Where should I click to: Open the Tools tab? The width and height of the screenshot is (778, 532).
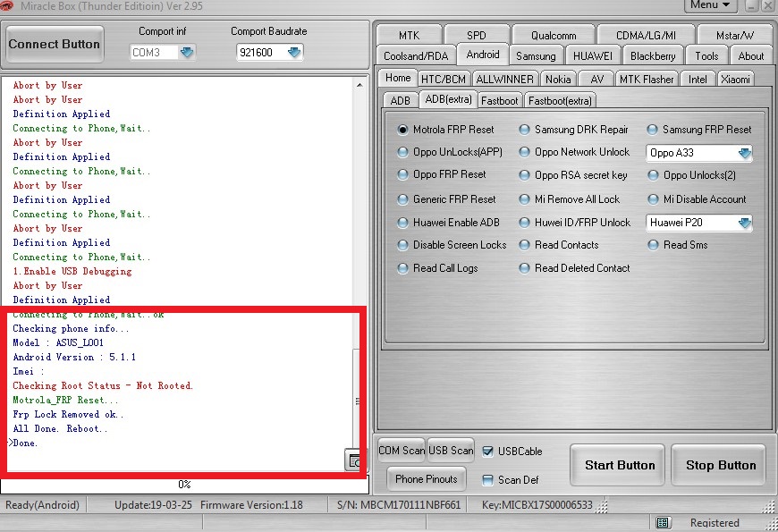coord(706,56)
